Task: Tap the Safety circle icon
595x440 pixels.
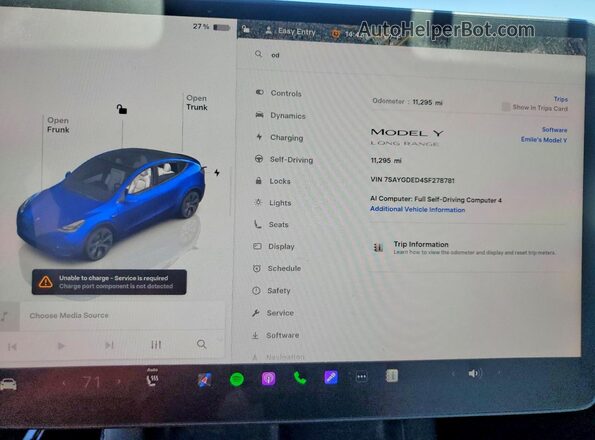Action: pos(256,291)
